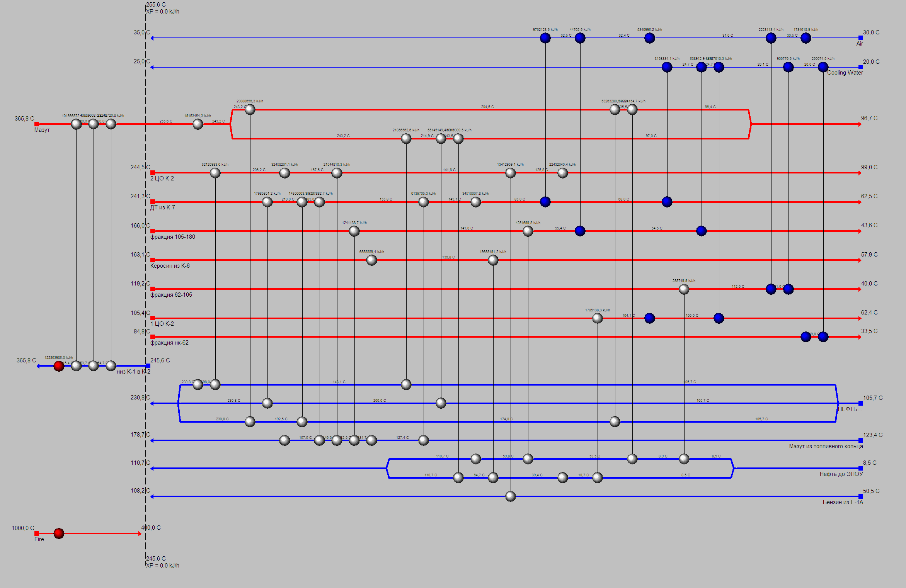This screenshot has height=588, width=906.
Task: Select the 3158334,1 kJ/h cooler on Cooling Water stream
Action: tap(667, 67)
